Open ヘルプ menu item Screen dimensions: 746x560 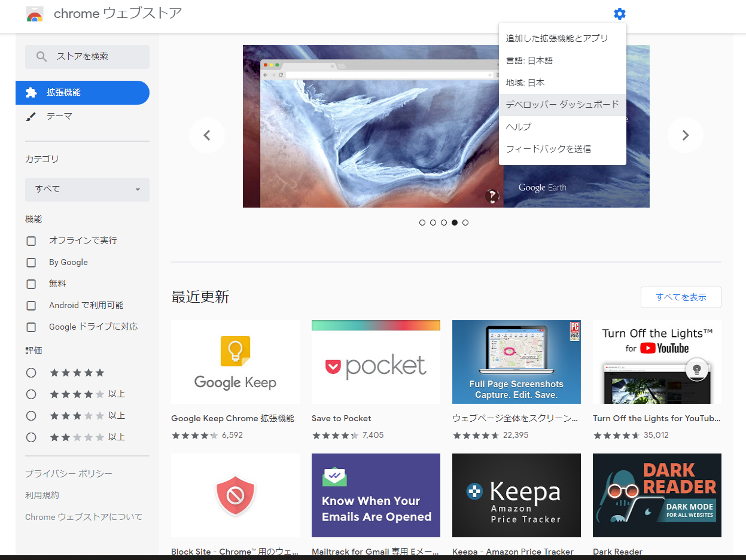[x=562, y=127]
